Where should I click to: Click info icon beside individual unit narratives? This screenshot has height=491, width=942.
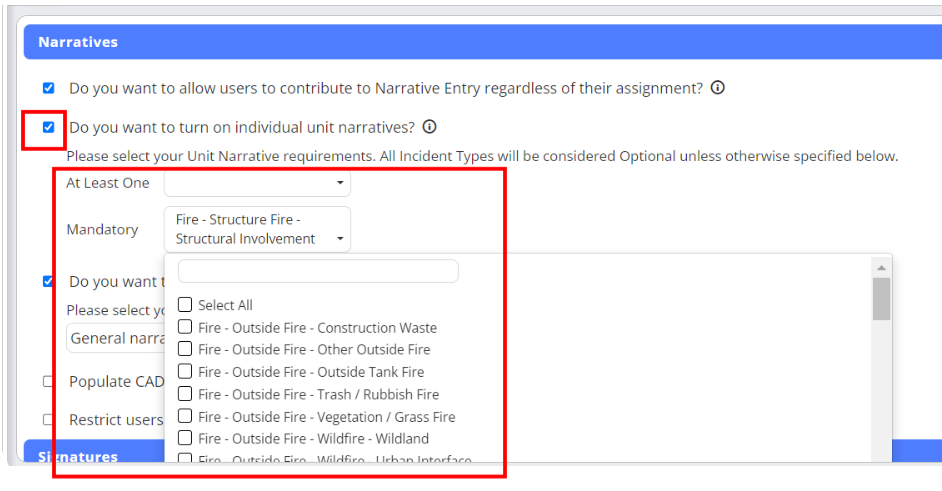(429, 127)
